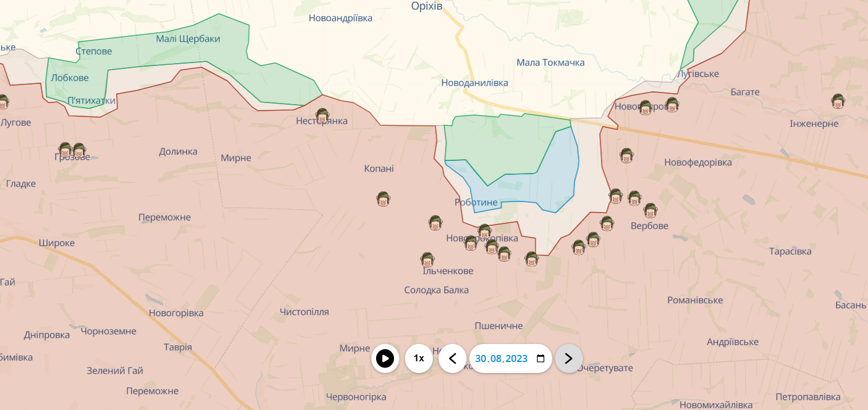Select the unit icon left of Новофедорівка

point(626,156)
